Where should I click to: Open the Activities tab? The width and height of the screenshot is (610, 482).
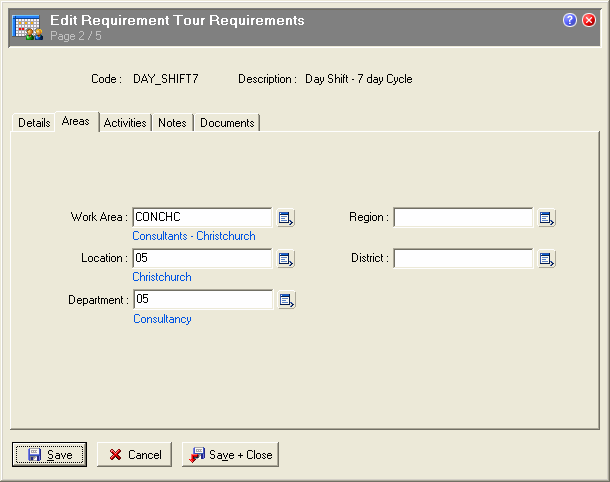[x=125, y=123]
